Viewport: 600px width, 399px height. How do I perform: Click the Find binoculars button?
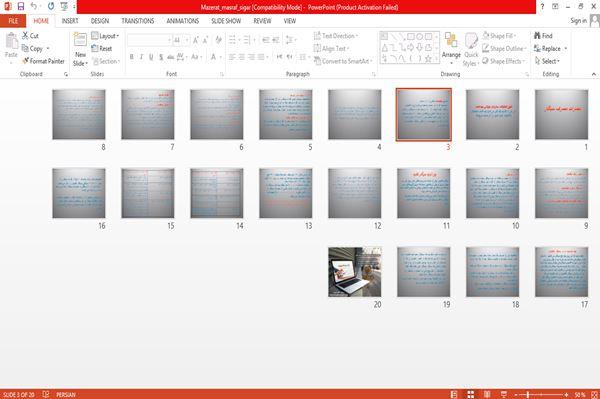543,36
